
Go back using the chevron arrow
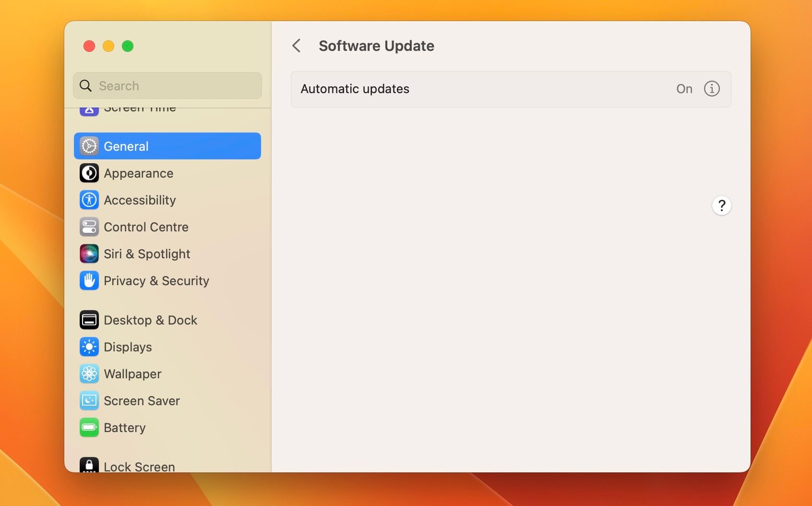[x=297, y=46]
